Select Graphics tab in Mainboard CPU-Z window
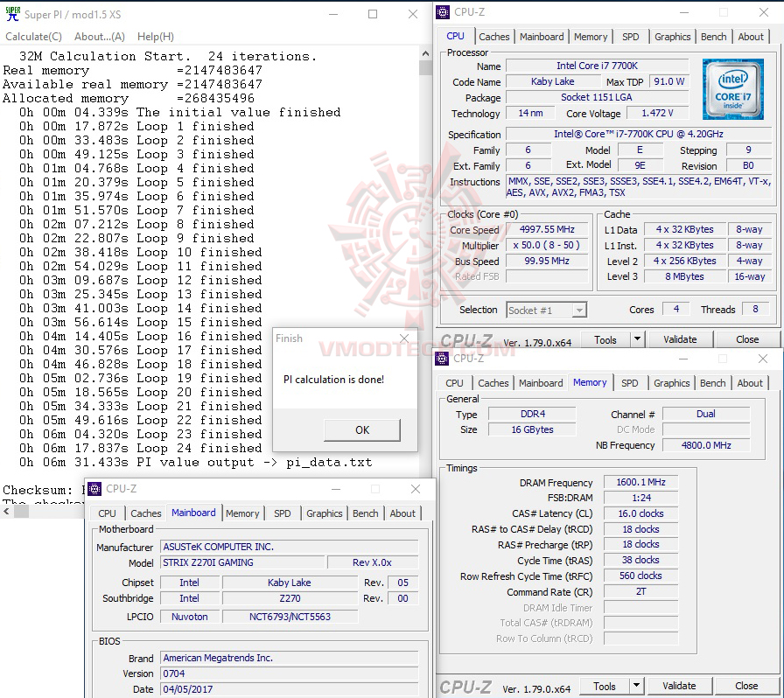This screenshot has width=784, height=698. (x=324, y=513)
